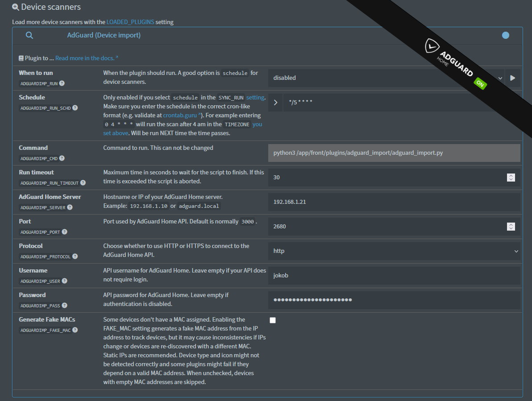Click the ADGUARDIMP_SERVER setting code
Screen dimensions: 532x401
pos(43,207)
